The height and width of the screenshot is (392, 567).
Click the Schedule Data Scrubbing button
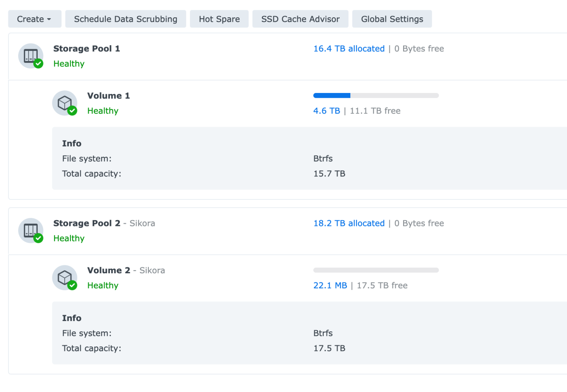(125, 19)
